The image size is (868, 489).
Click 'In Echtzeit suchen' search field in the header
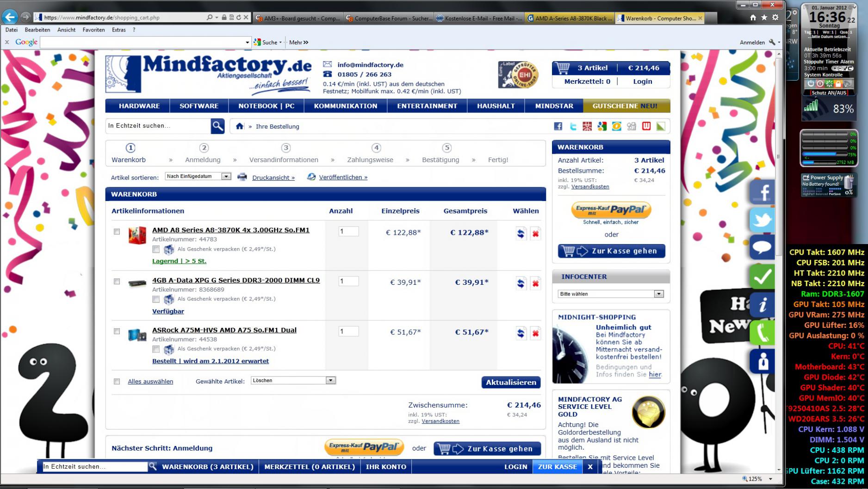click(x=158, y=126)
